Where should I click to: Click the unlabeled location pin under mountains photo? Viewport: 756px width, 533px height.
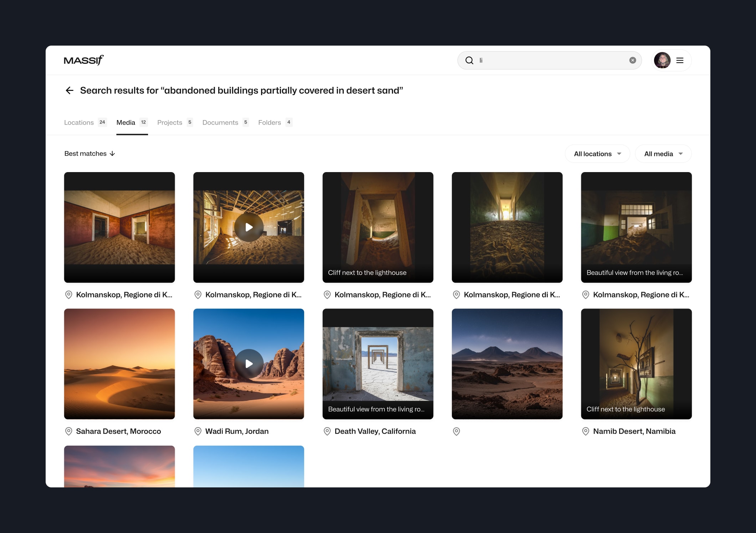click(x=456, y=431)
